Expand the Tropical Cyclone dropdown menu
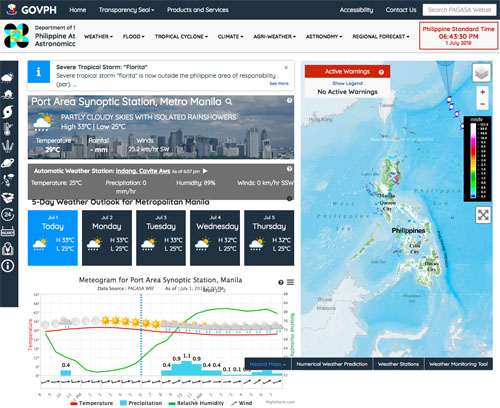Image resolution: width=500 pixels, height=408 pixels. pyautogui.click(x=181, y=37)
